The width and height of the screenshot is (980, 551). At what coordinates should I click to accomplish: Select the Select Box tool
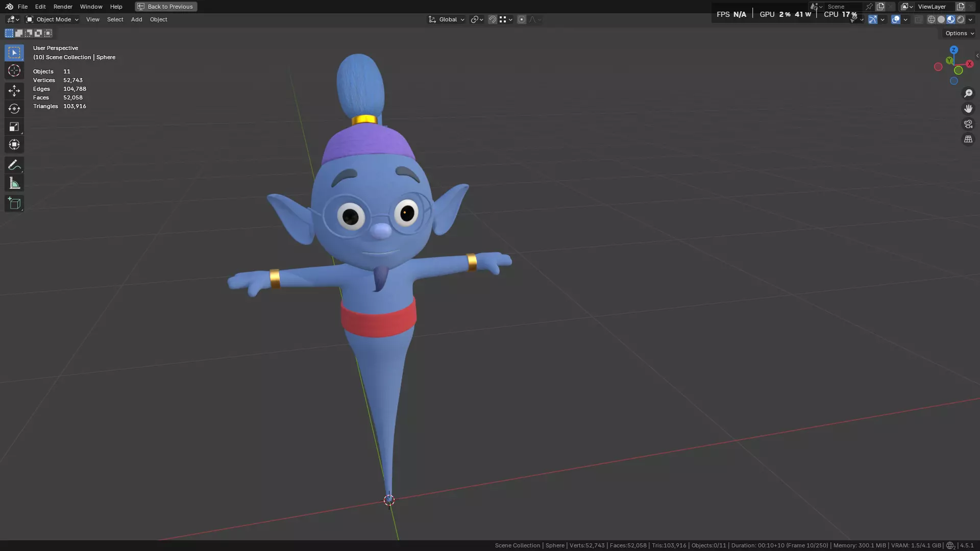[x=14, y=53]
